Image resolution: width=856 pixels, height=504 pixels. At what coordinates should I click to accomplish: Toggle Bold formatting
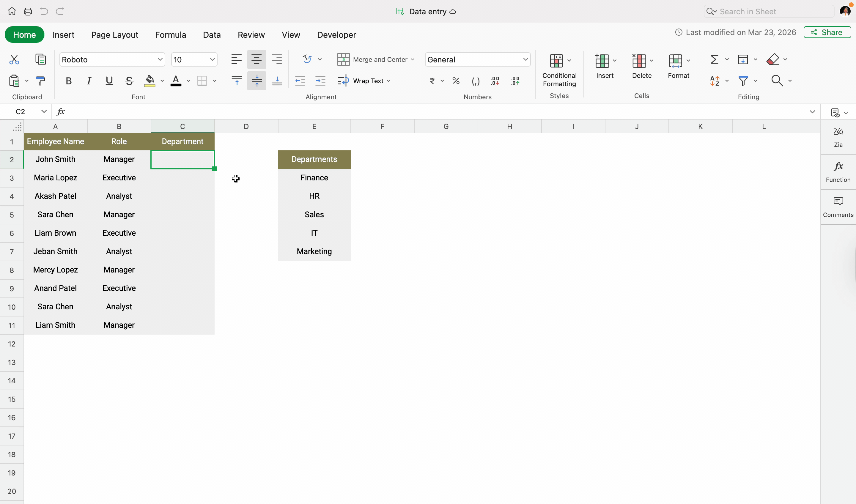click(69, 81)
